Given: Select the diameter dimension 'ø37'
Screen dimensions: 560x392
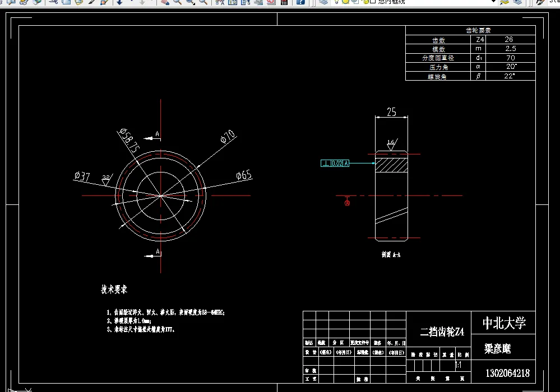Looking at the screenshot, I should point(82,176).
